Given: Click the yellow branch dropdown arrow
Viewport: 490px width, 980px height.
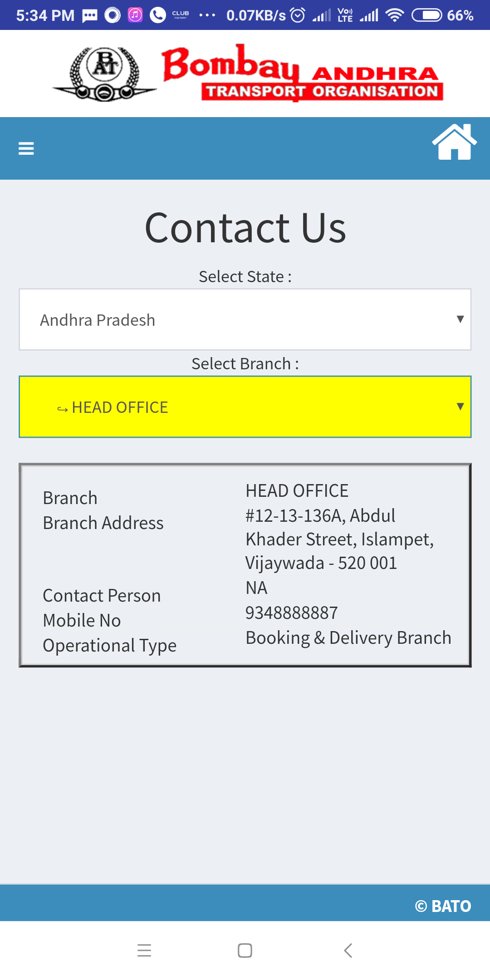Looking at the screenshot, I should [460, 406].
